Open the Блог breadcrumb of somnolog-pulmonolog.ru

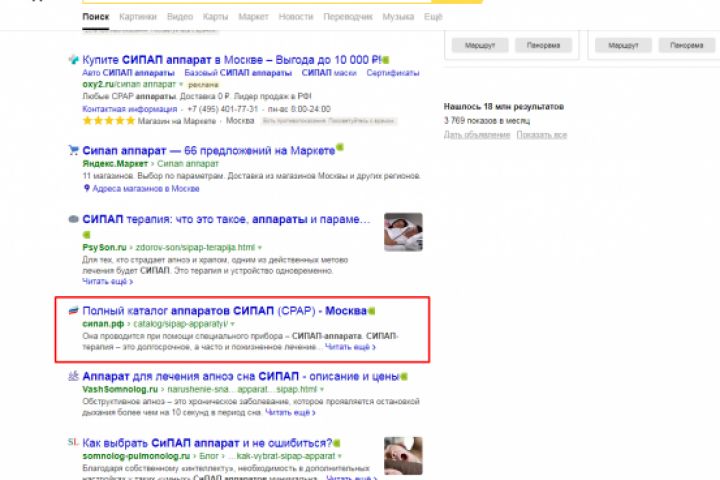tap(209, 456)
